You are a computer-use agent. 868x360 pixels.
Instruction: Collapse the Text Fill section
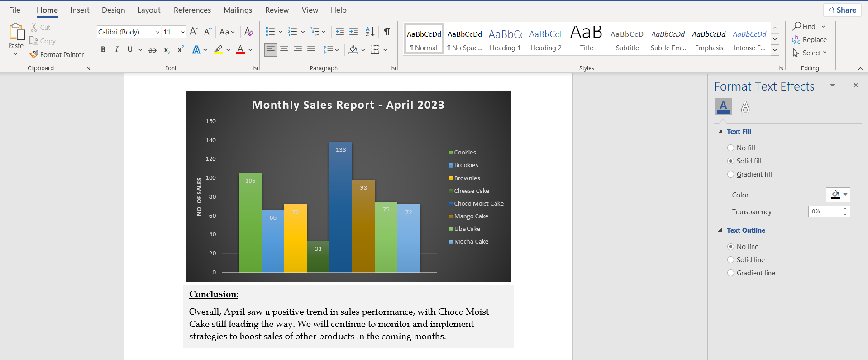(720, 131)
